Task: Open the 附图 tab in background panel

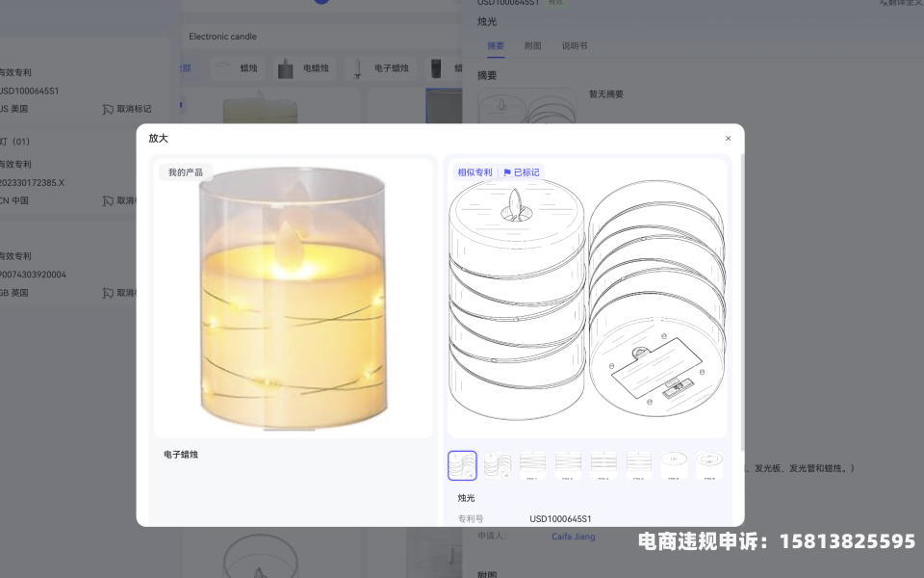Action: click(532, 45)
